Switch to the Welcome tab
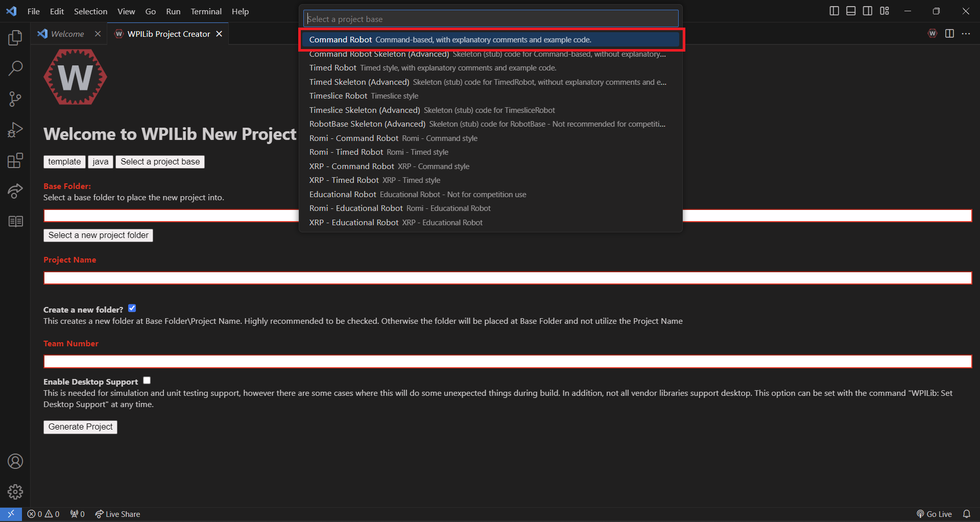Viewport: 980px width, 522px height. pos(69,34)
